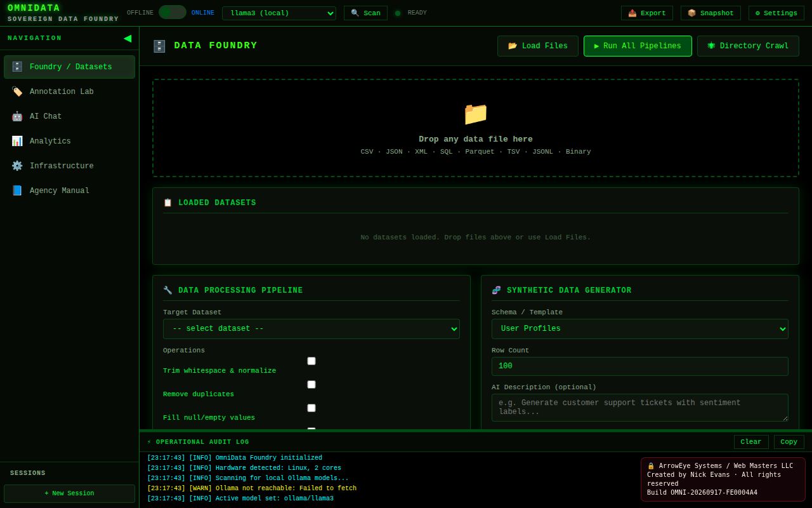Collapse the navigation sidebar arrow
This screenshot has width=812, height=508.
pos(128,38)
